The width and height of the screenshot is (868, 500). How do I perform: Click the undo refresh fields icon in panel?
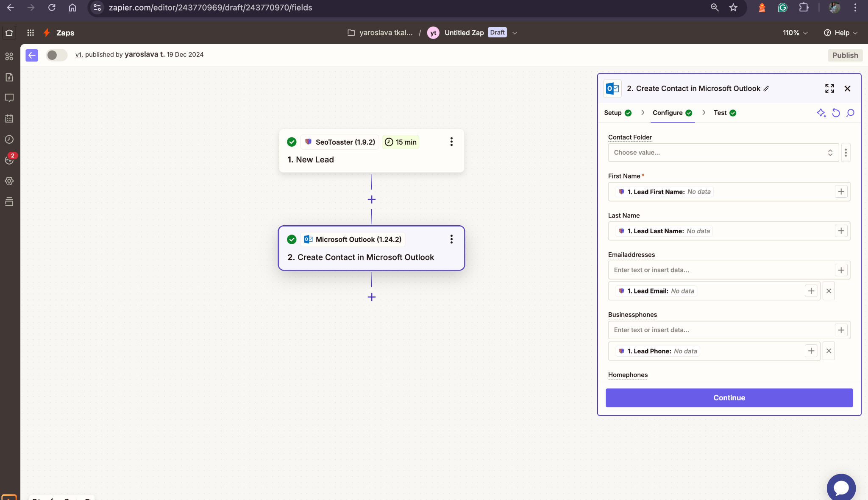click(x=836, y=113)
